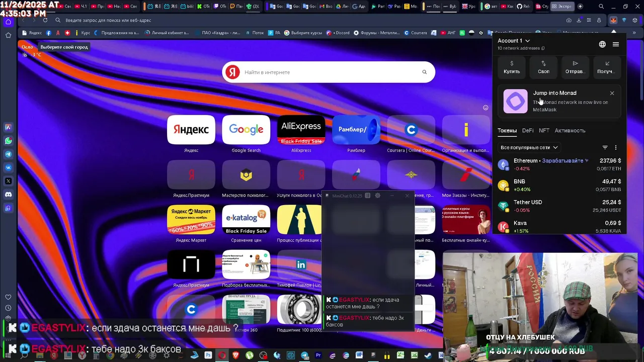Open Мои Заказы speed dial tile
The image size is (644, 362).
point(466,174)
